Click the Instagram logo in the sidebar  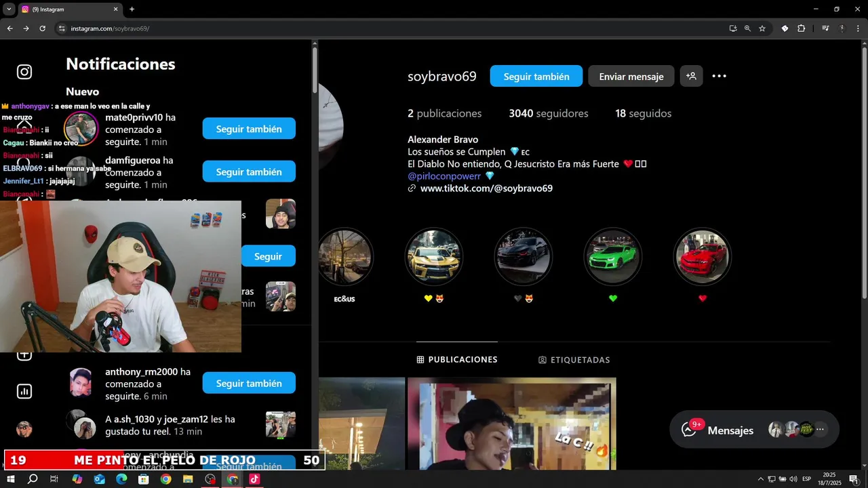[x=24, y=72]
